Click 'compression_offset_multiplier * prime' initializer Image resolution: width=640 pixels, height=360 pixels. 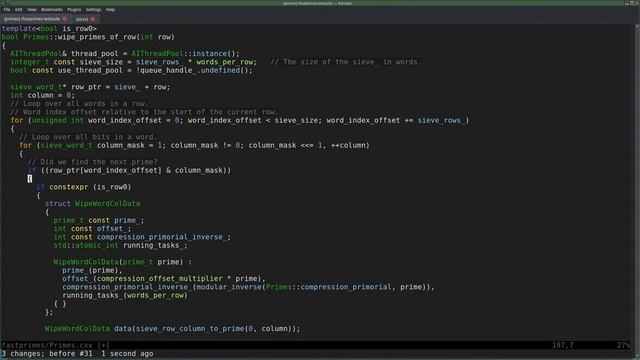177,279
